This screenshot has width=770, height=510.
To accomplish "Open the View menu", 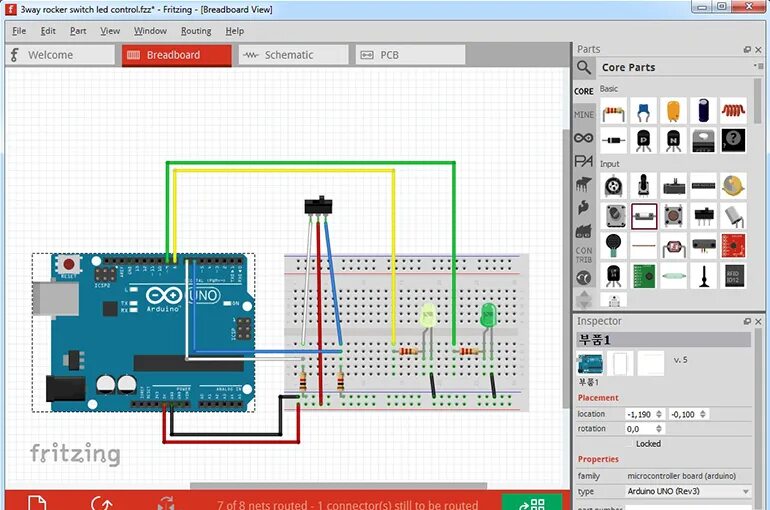I will pyautogui.click(x=110, y=31).
